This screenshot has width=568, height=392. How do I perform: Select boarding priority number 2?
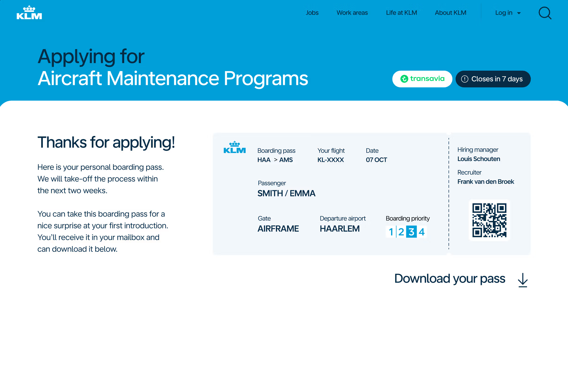pos(401,232)
